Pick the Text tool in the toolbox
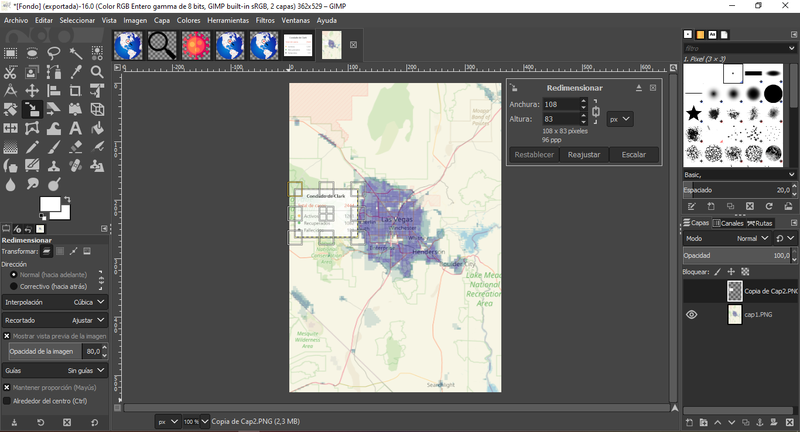This screenshot has height=432, width=800. coord(75,128)
